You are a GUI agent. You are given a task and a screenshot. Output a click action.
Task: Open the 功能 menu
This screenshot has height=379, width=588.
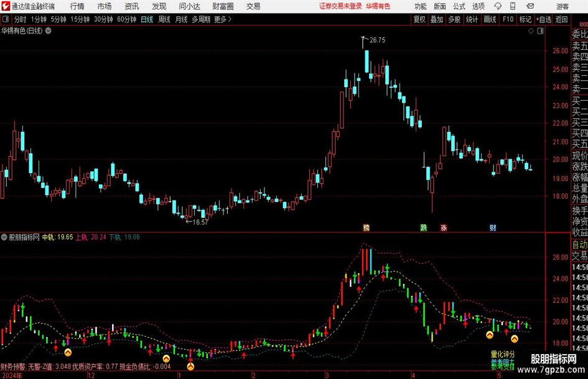point(421,6)
